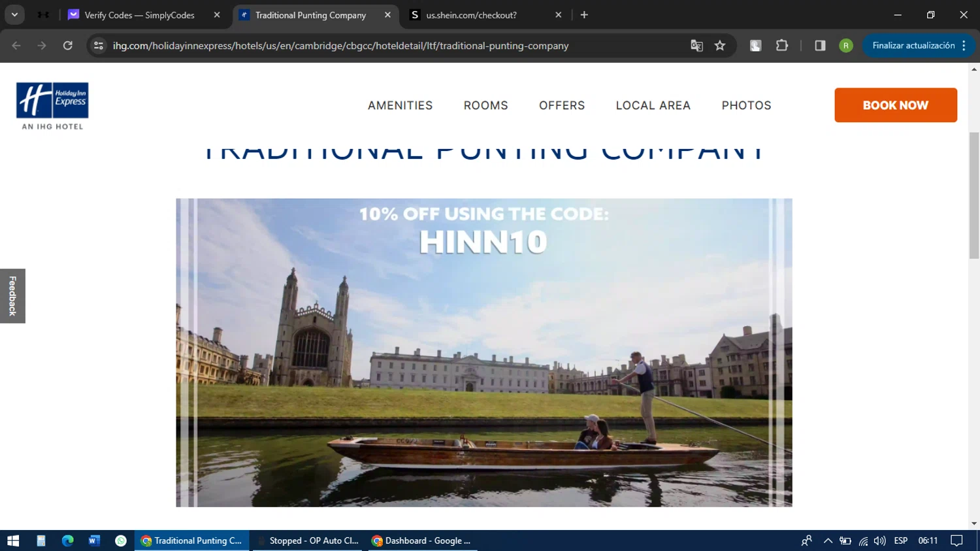The width and height of the screenshot is (980, 551).
Task: Switch to Traditional Punting Chrome taskbar window
Action: (x=192, y=541)
